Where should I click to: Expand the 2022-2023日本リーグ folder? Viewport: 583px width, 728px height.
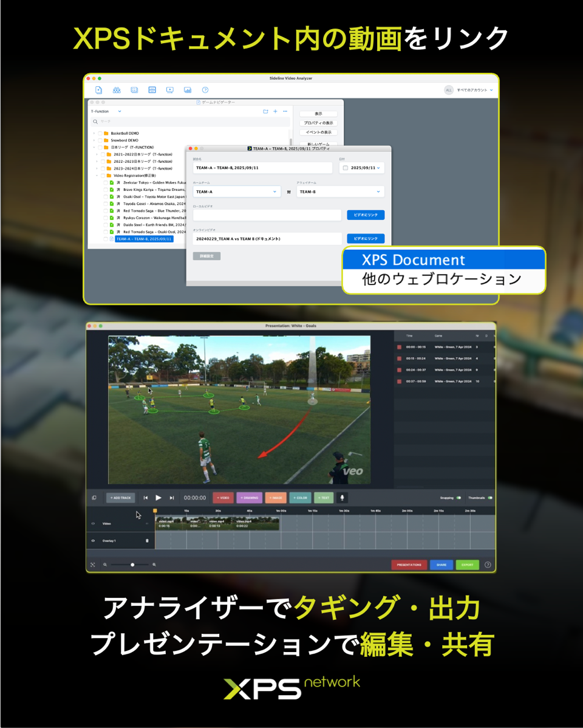[x=97, y=162]
